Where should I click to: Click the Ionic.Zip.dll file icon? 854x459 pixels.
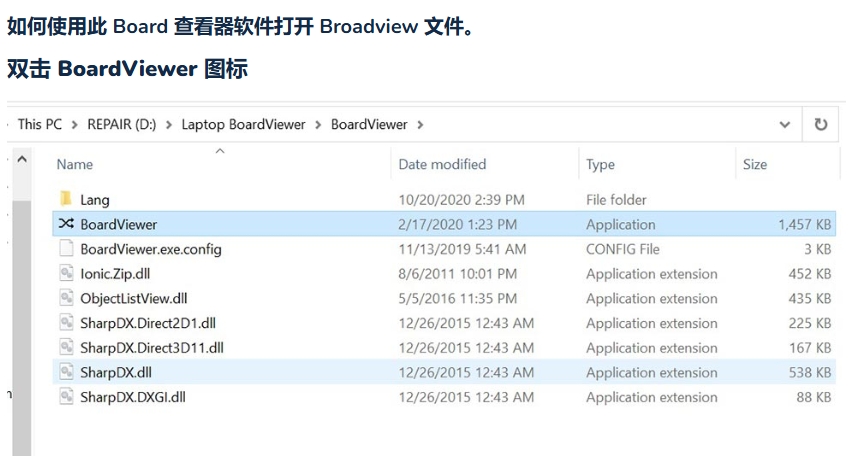tap(66, 273)
